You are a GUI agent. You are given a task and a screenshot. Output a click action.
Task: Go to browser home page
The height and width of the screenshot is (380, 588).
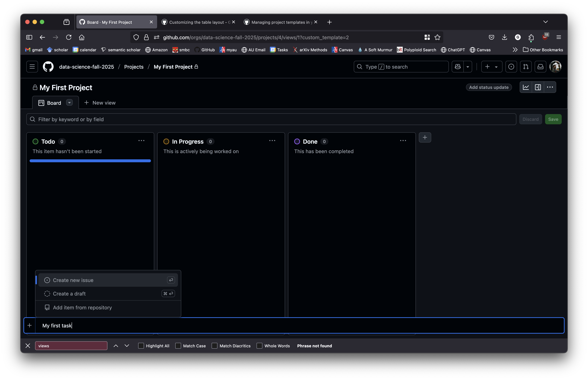point(82,37)
